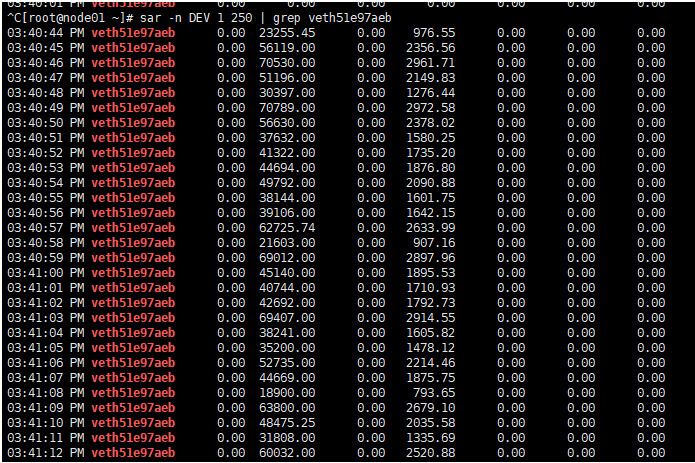Image resolution: width=695 pixels, height=463 pixels.
Task: Select value 44669.00
Action: pos(287,378)
